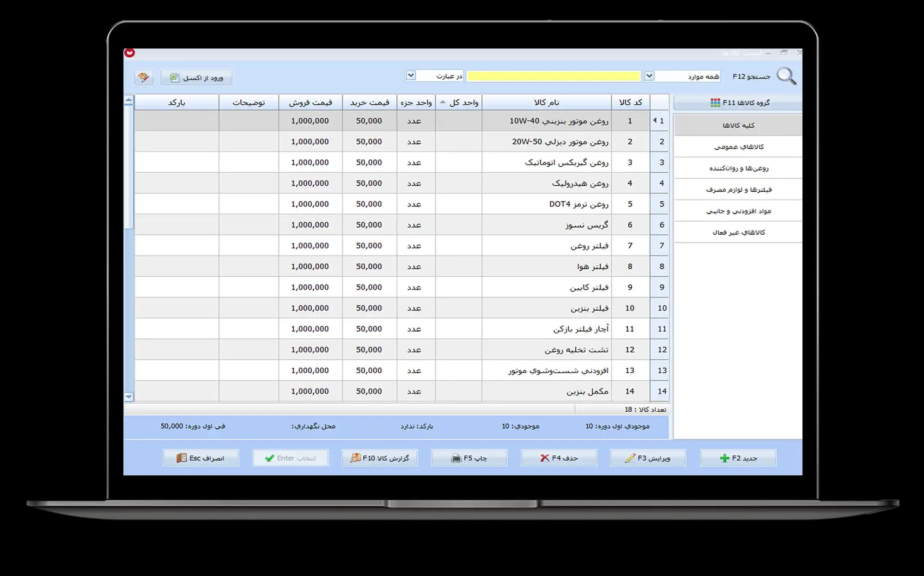The width and height of the screenshot is (924, 576).
Task: Select the row for فیلتر هوا
Action: [x=401, y=266]
